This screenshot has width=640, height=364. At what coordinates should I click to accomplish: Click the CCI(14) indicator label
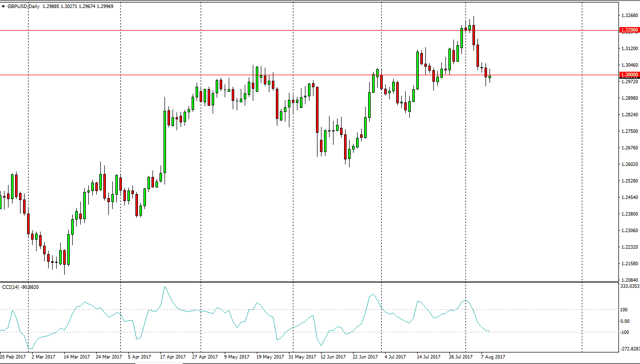click(x=12, y=287)
